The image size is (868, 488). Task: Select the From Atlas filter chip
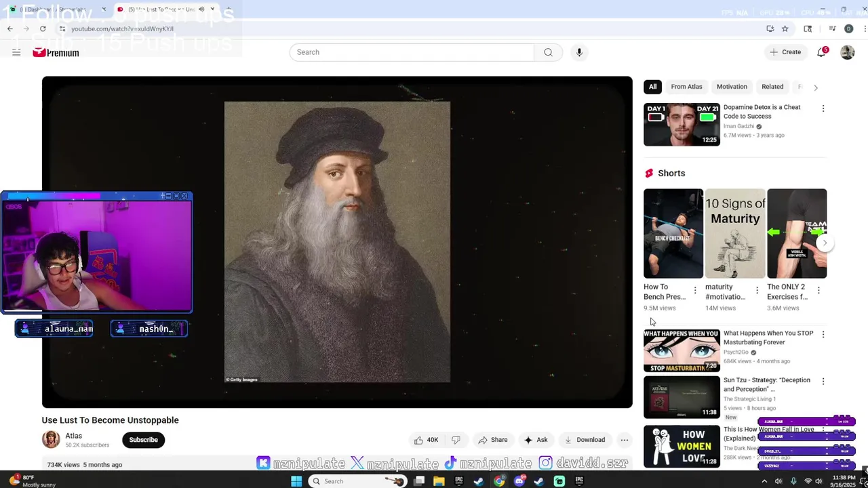coord(686,87)
